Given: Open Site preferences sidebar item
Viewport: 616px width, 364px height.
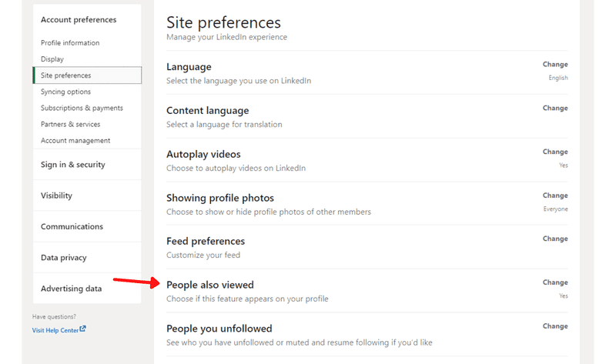Looking at the screenshot, I should tap(87, 75).
